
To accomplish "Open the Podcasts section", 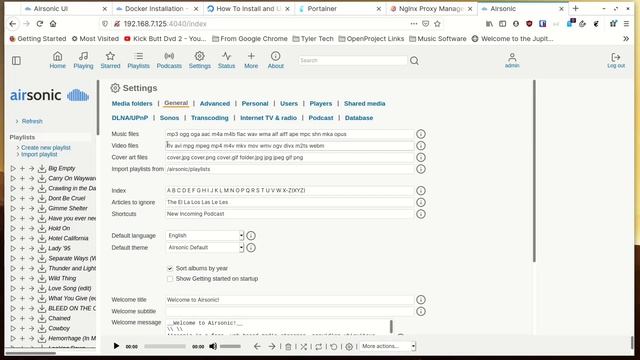I will click(x=169, y=60).
